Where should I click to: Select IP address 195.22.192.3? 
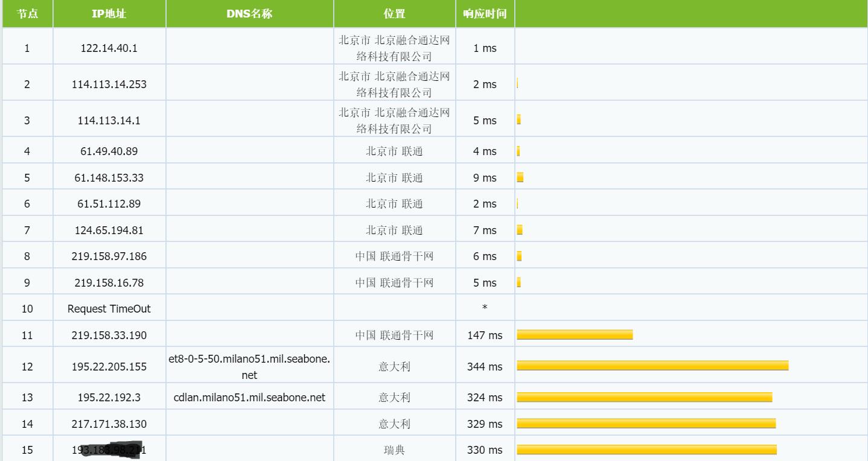[109, 398]
